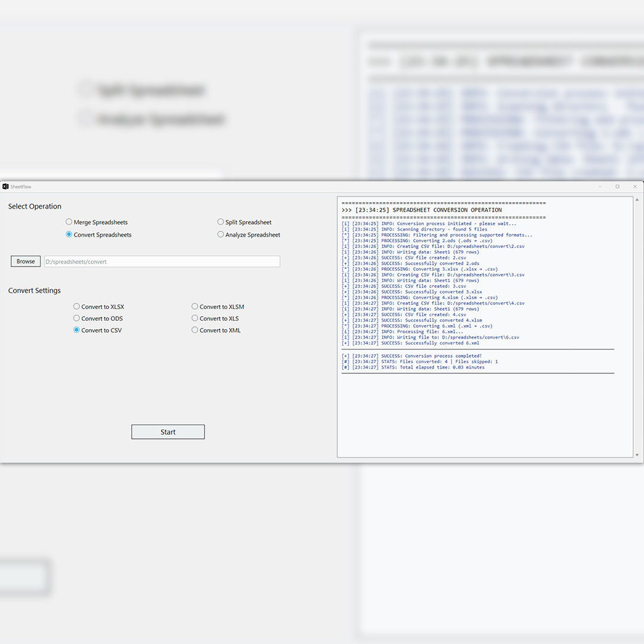The image size is (644, 644).
Task: Click stats line 'Files converted: 4 | Files skipped: 1'
Action: click(x=420, y=362)
